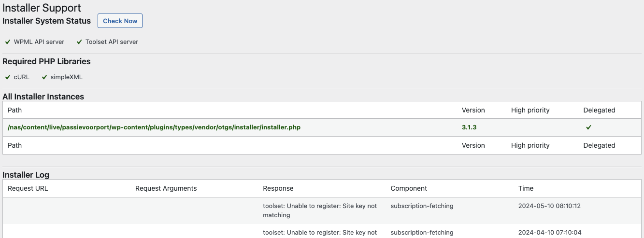This screenshot has width=644, height=238.
Task: Click the Toolset API server checkmark icon
Action: (80, 42)
